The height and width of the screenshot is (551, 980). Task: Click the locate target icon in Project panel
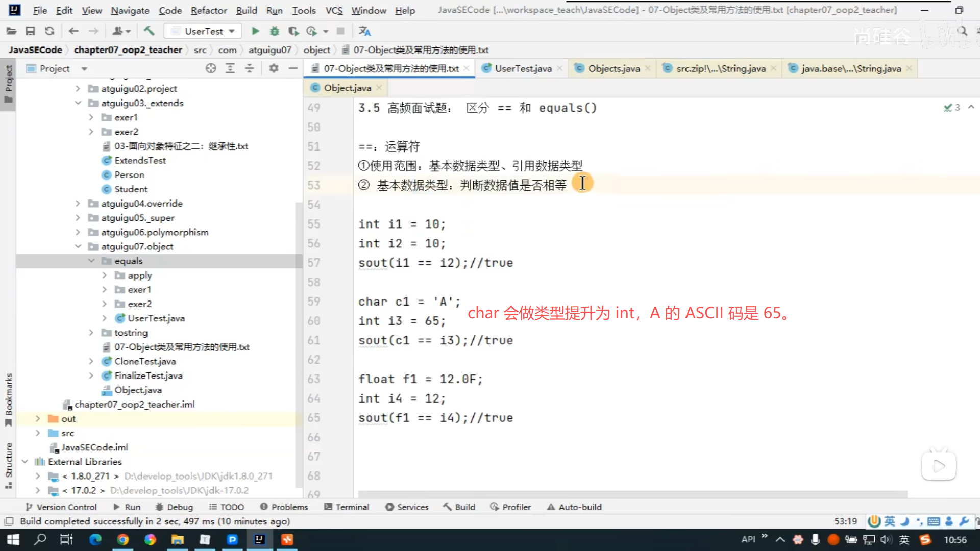click(x=211, y=68)
